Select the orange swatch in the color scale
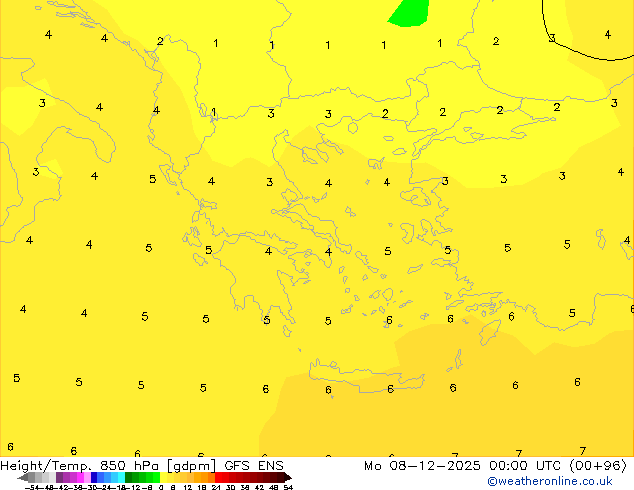This screenshot has width=634, height=490. click(x=205, y=477)
